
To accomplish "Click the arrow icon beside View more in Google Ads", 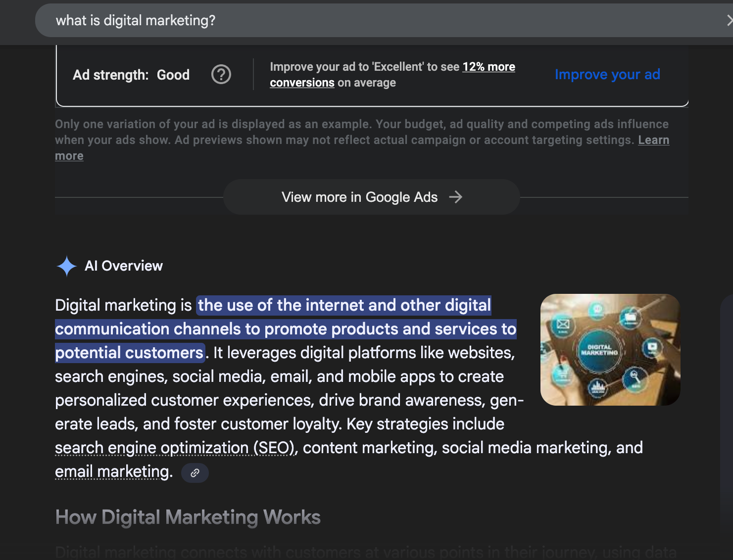I will [455, 197].
